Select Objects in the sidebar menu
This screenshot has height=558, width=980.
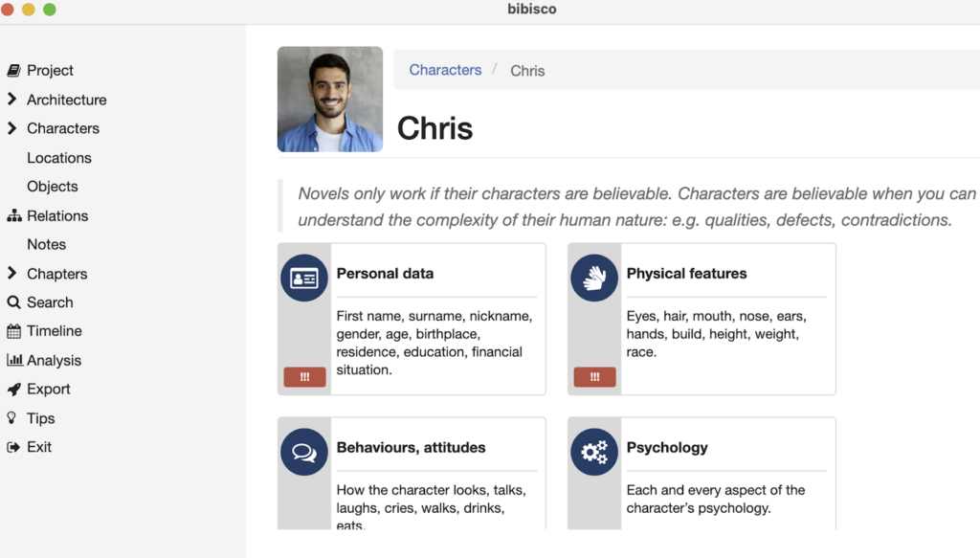(x=53, y=187)
